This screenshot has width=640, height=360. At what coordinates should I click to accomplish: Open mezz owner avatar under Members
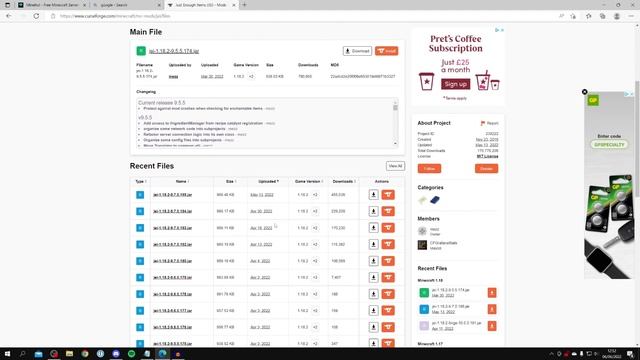point(422,231)
